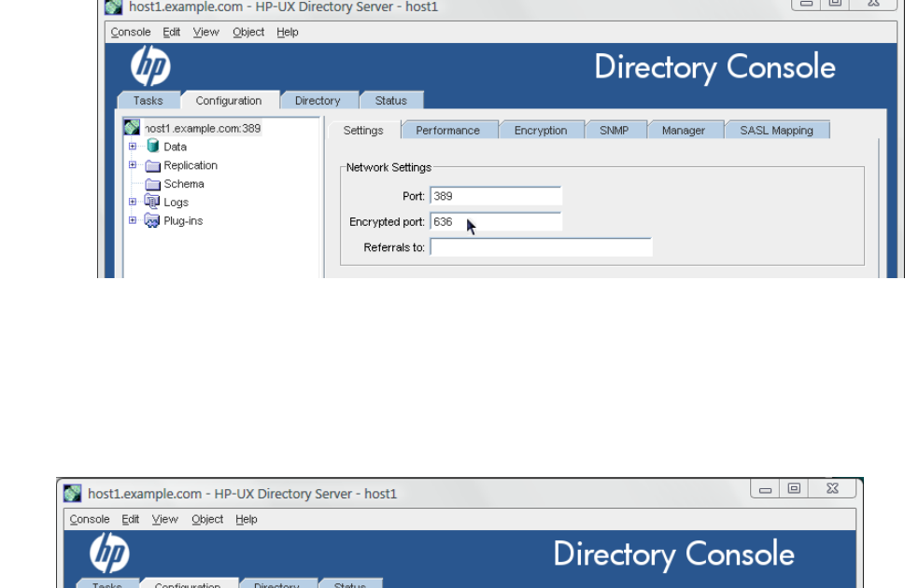Select Schema in configuration tree

coord(184,184)
